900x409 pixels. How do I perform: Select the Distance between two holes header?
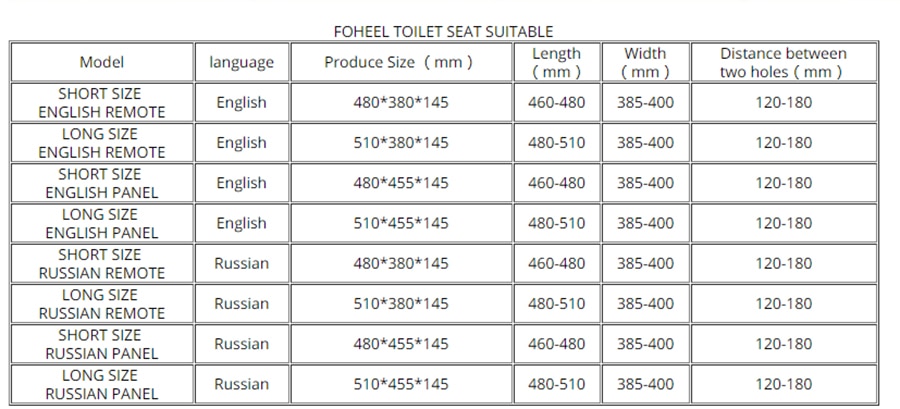click(x=784, y=62)
